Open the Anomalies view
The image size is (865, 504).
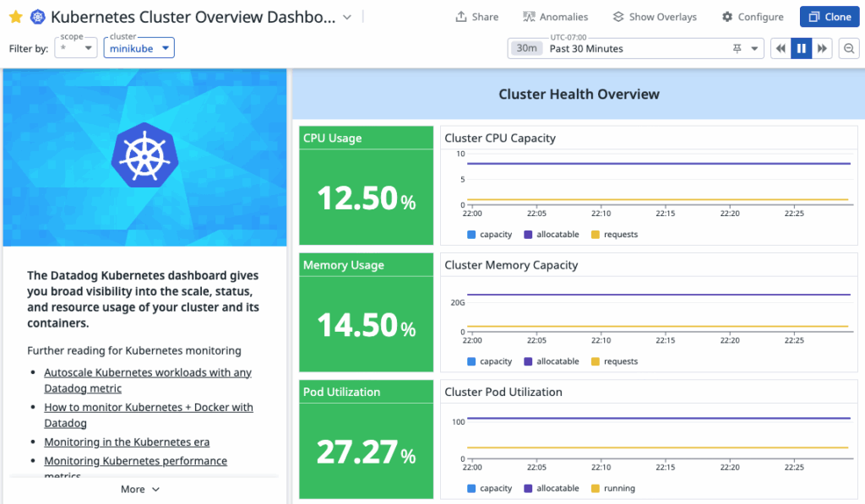coord(555,17)
